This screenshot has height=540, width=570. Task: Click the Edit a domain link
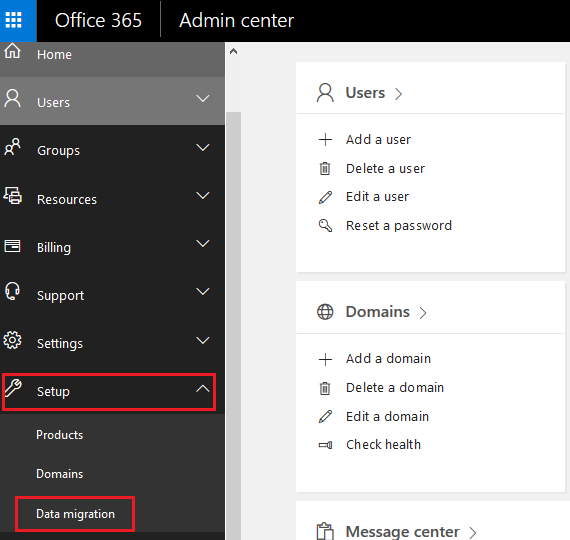[x=387, y=416]
